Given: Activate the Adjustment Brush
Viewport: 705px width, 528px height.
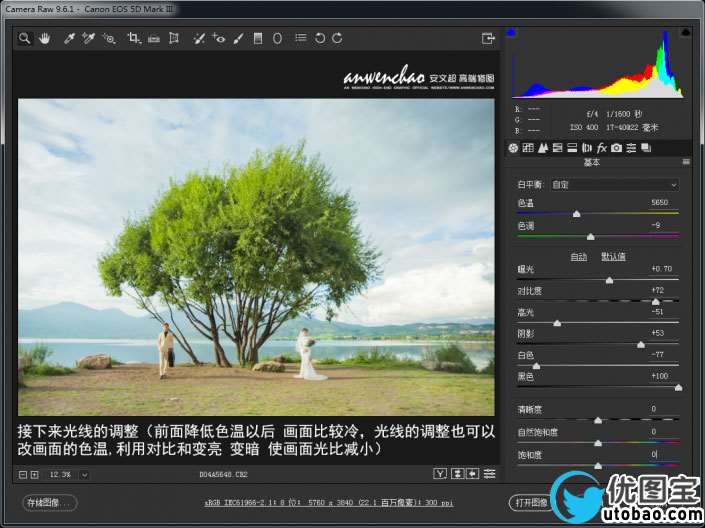Looking at the screenshot, I should 238,38.
